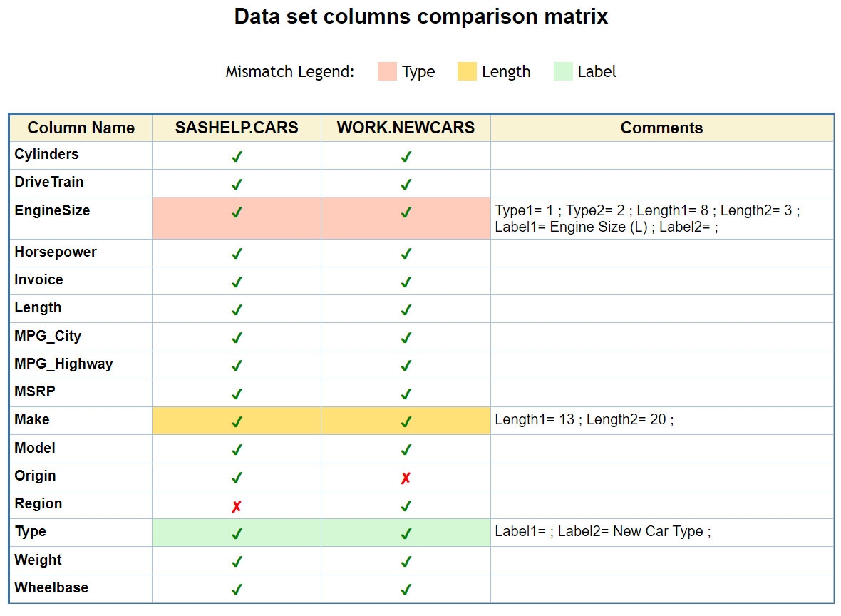Viewport: 841px width, 616px height.
Task: Toggle the Invoice status in WORK.NEWCARS column
Action: [405, 280]
